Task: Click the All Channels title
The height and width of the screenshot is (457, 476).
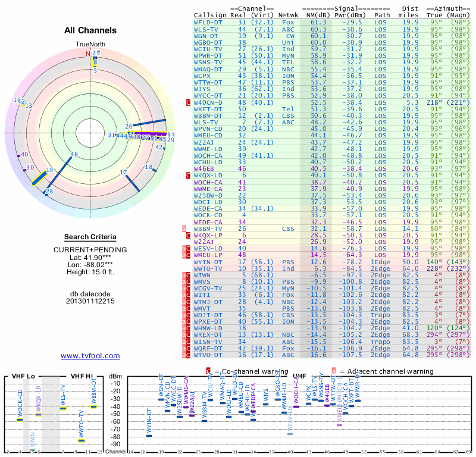Action: click(x=90, y=30)
